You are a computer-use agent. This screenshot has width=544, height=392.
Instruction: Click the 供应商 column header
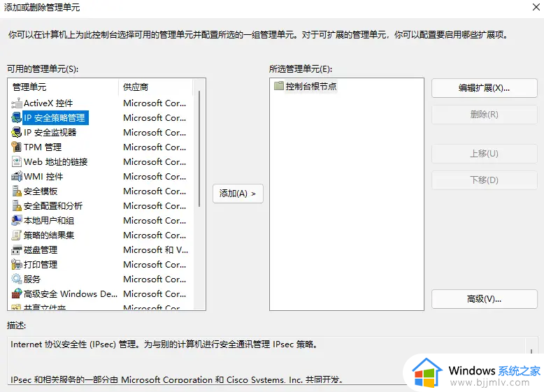point(155,87)
